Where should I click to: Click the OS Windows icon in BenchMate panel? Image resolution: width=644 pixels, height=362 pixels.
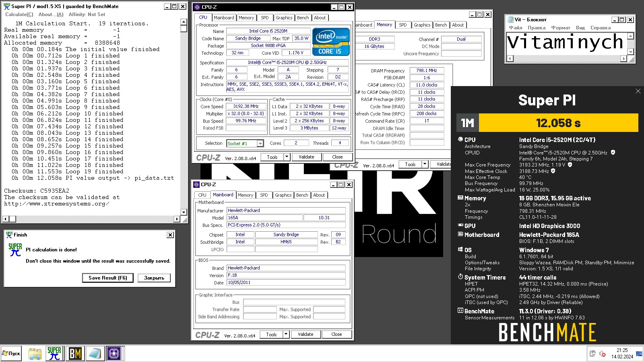(x=460, y=249)
